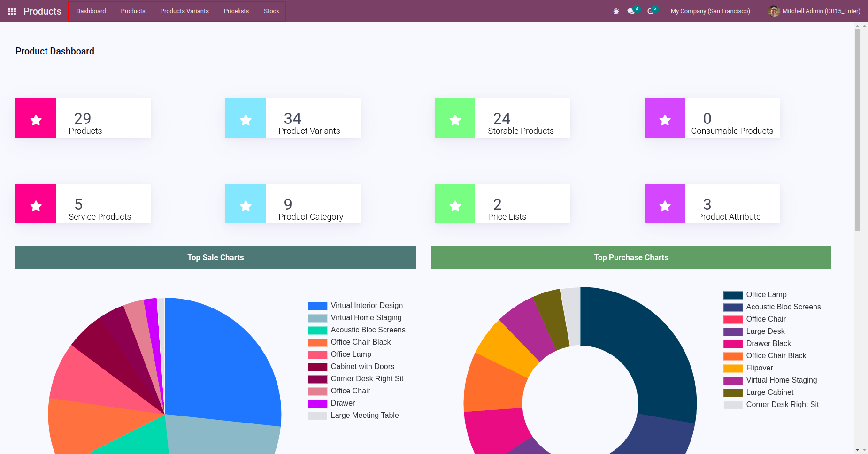Image resolution: width=868 pixels, height=454 pixels.
Task: Open the 3 Product Attribute tile
Action: (712, 204)
